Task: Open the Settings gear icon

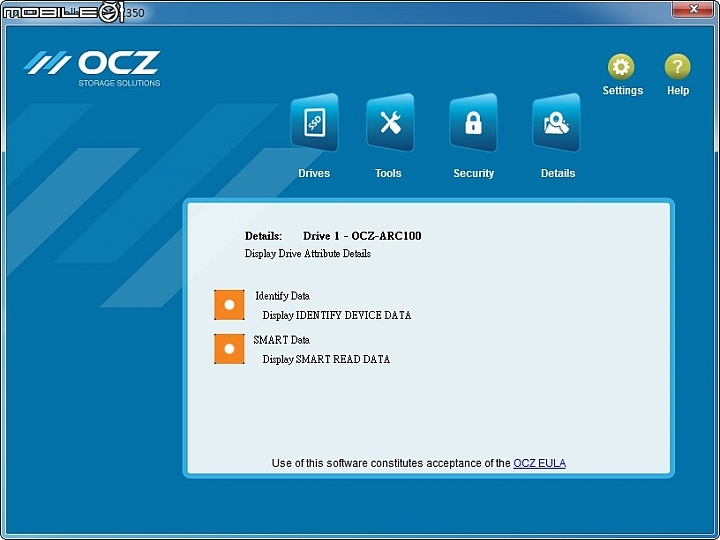Action: [x=621, y=67]
